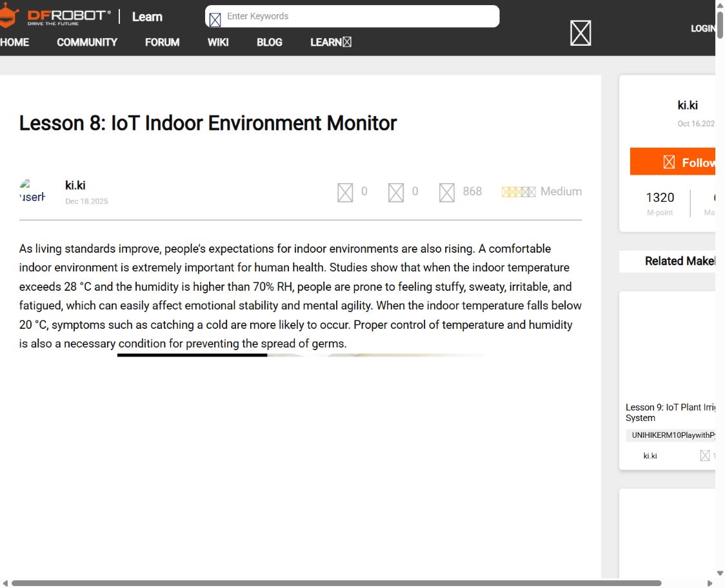Click the search icon in the keyword field

pyautogui.click(x=215, y=20)
